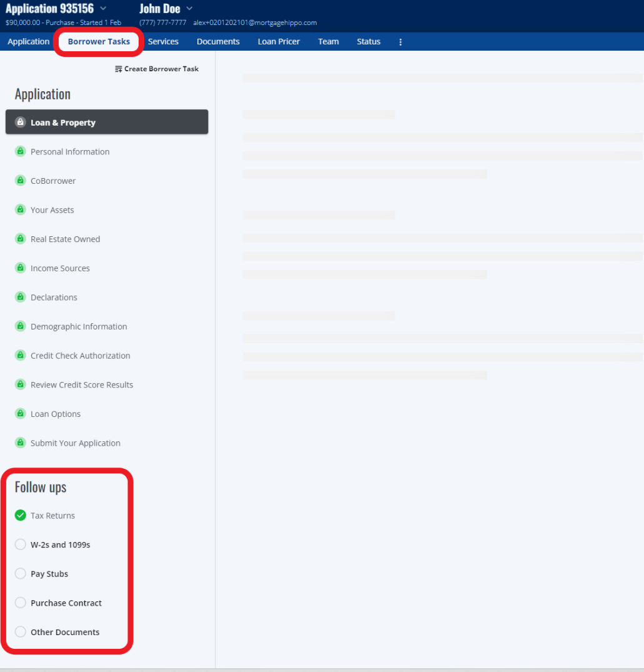This screenshot has height=672, width=644.
Task: Click the borrower email alex+0201202101@mortgagehippo.com
Action: tap(255, 23)
